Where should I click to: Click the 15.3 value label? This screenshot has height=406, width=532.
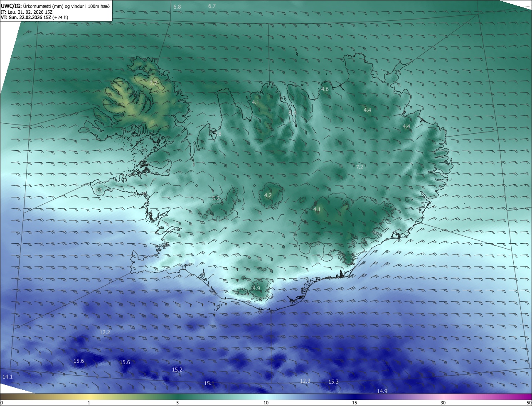[x=334, y=382]
